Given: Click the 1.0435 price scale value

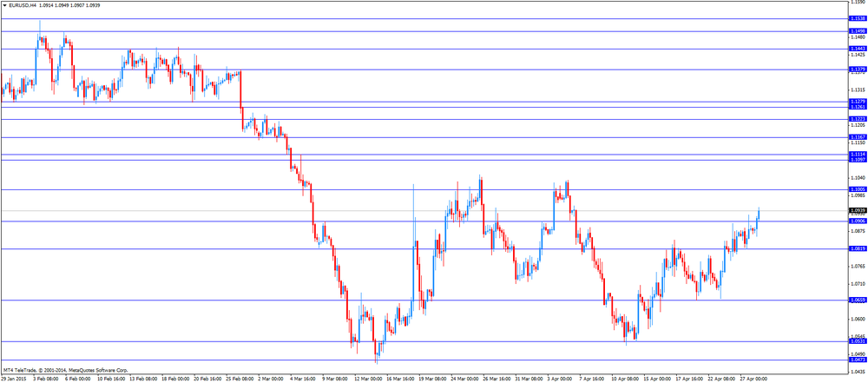Looking at the screenshot, I should click(858, 372).
